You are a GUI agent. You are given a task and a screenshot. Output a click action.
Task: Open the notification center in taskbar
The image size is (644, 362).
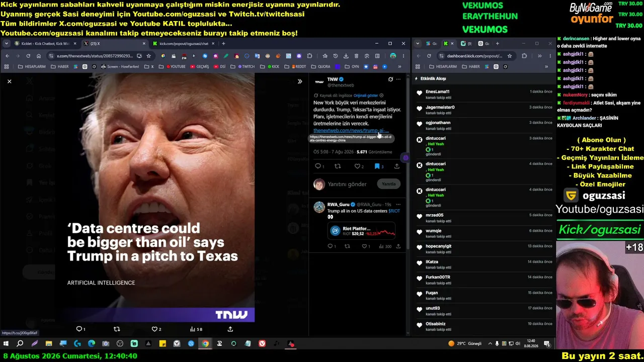(547, 344)
